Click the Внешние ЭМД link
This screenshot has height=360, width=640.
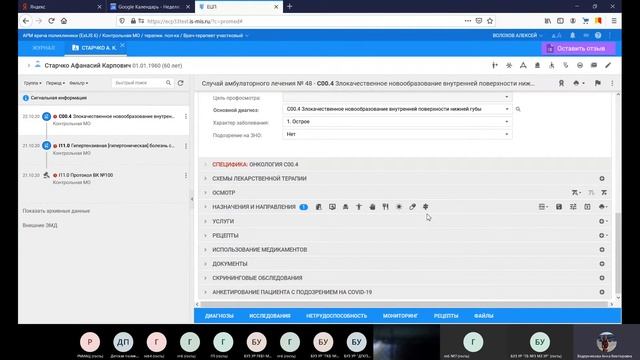click(x=40, y=225)
